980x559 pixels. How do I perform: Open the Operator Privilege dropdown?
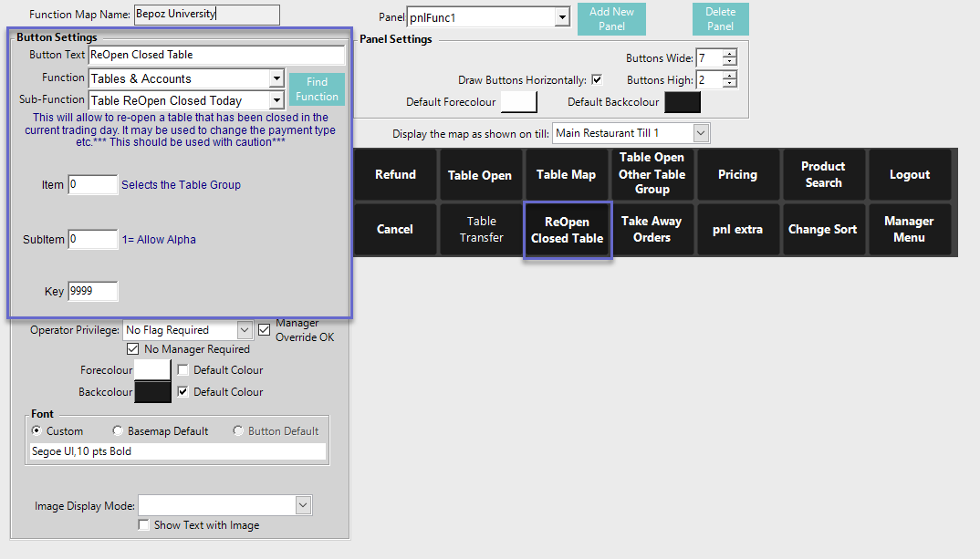pyautogui.click(x=245, y=330)
